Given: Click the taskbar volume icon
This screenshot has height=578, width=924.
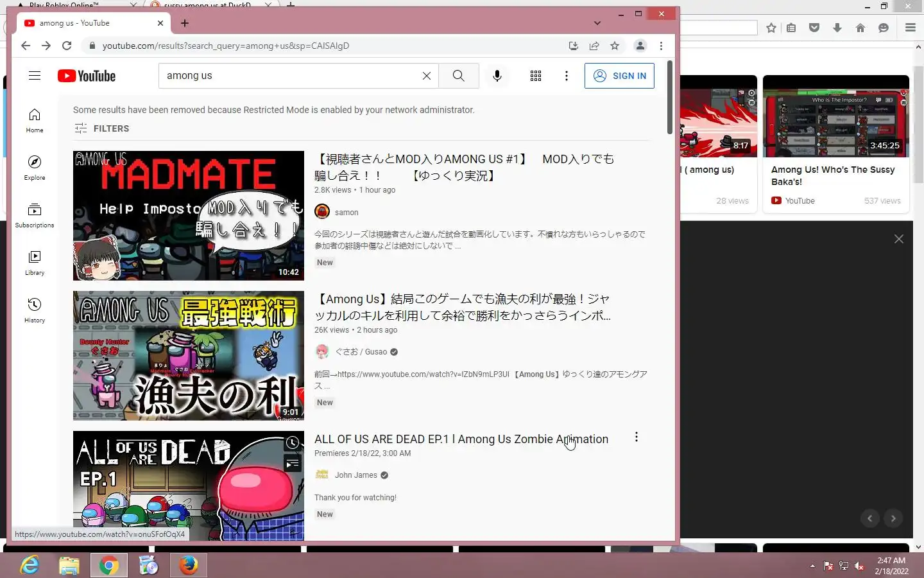Looking at the screenshot, I should click(860, 566).
